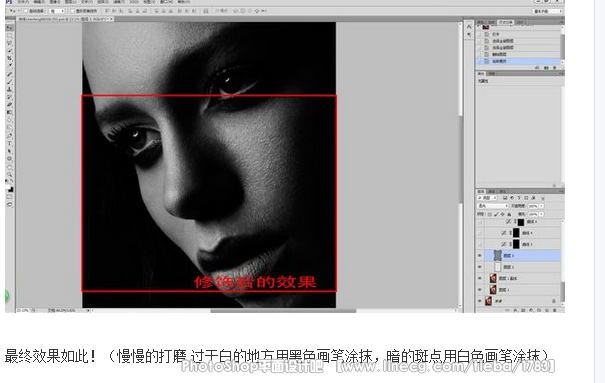
Task: Switch to the Layers tab
Action: click(x=480, y=191)
